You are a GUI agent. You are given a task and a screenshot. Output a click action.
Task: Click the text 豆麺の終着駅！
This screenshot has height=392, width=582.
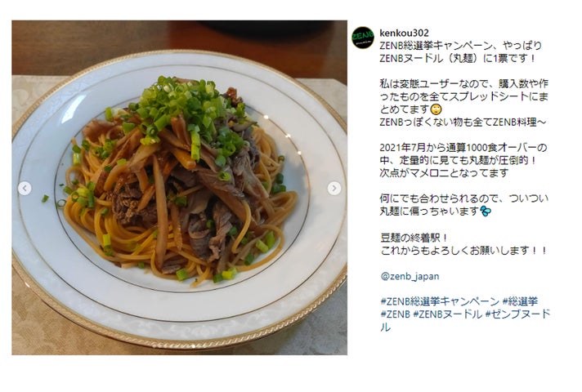(x=414, y=238)
